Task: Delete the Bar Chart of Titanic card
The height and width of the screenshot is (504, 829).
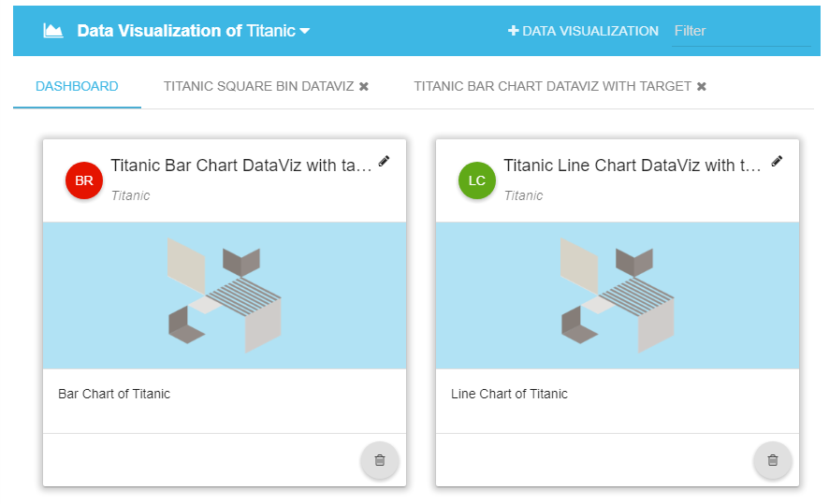Action: click(x=380, y=460)
